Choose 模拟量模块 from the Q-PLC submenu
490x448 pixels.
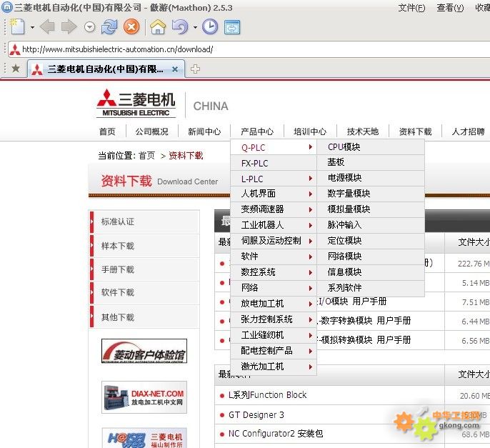371,209
